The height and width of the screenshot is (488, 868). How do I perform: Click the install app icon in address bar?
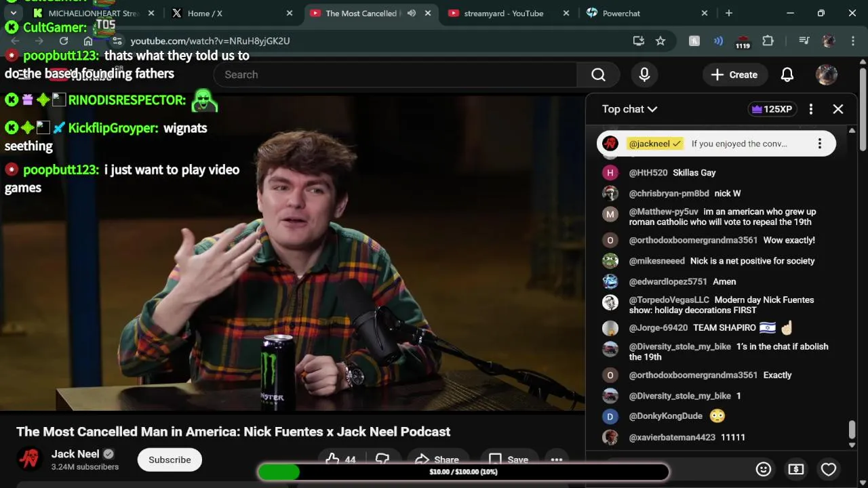[x=638, y=41]
